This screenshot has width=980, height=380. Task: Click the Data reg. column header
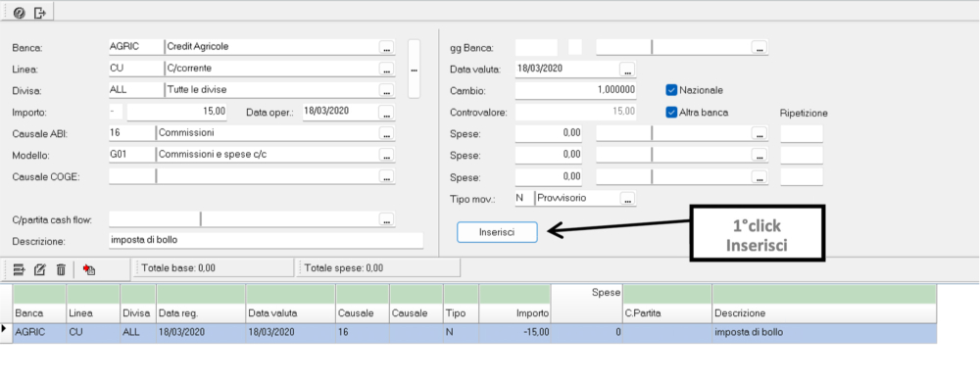coord(201,312)
